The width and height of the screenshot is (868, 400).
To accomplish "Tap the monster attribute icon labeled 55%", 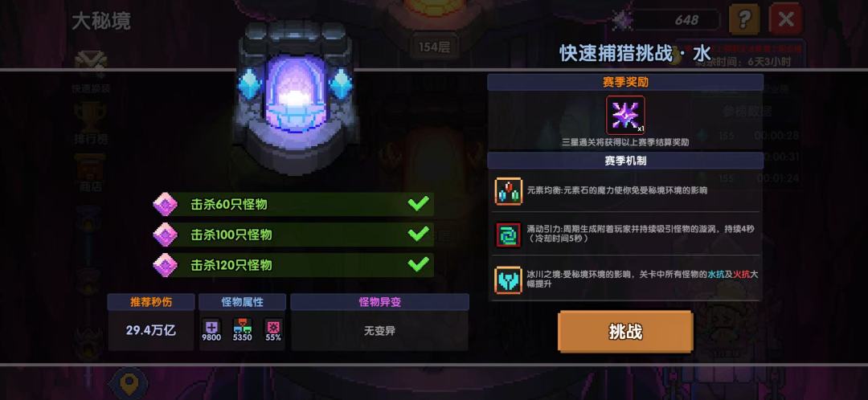I will 273,327.
